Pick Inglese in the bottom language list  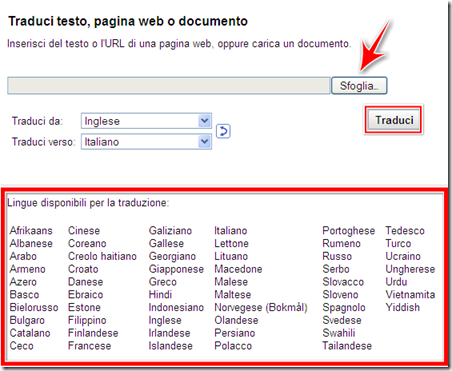(165, 320)
